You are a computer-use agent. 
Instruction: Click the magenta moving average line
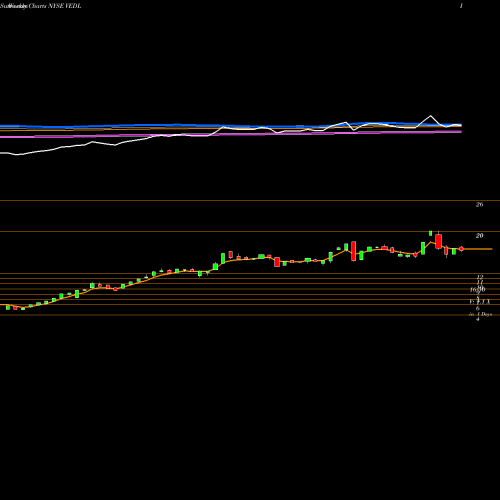click(x=231, y=135)
